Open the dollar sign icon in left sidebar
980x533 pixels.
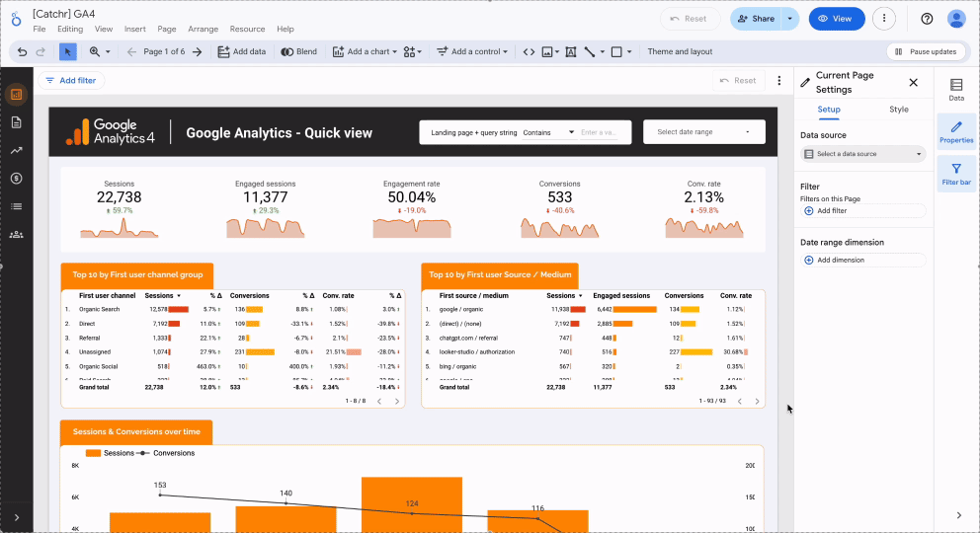click(16, 179)
